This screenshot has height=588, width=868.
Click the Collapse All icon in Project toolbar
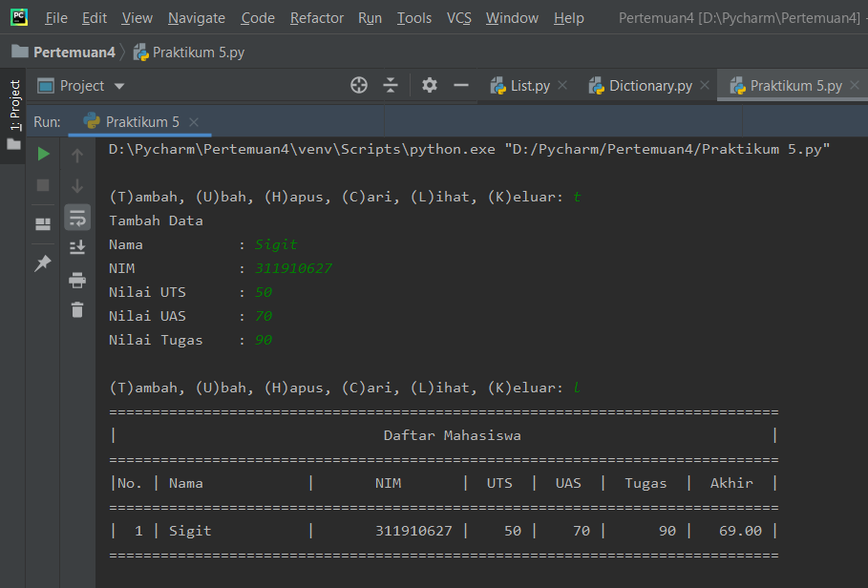coord(391,85)
